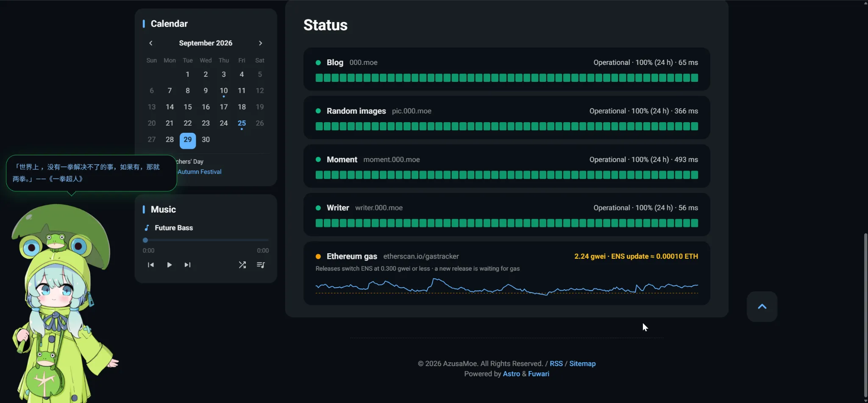Screen dimensions: 868x403
Task: Visit the Fuwari link in footer
Action: coord(539,374)
